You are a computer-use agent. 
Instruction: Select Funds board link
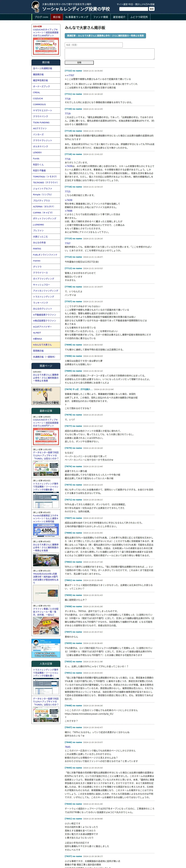[x=46, y=158]
